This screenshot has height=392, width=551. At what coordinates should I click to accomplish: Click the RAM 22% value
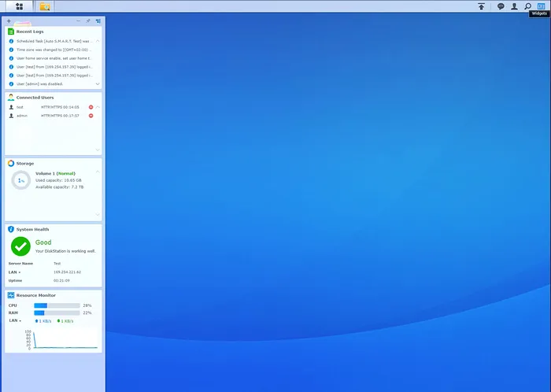[87, 312]
